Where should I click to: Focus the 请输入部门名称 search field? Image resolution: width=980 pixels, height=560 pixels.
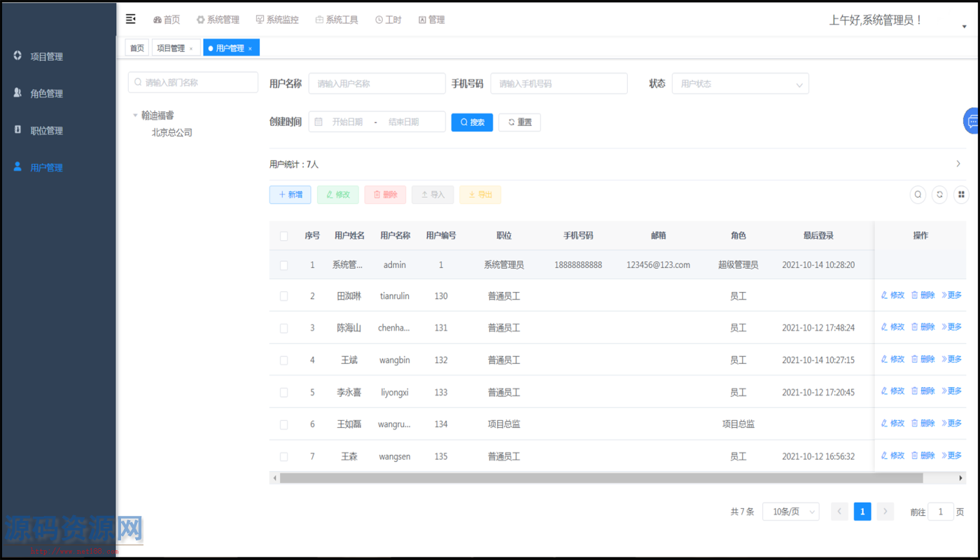click(x=193, y=82)
